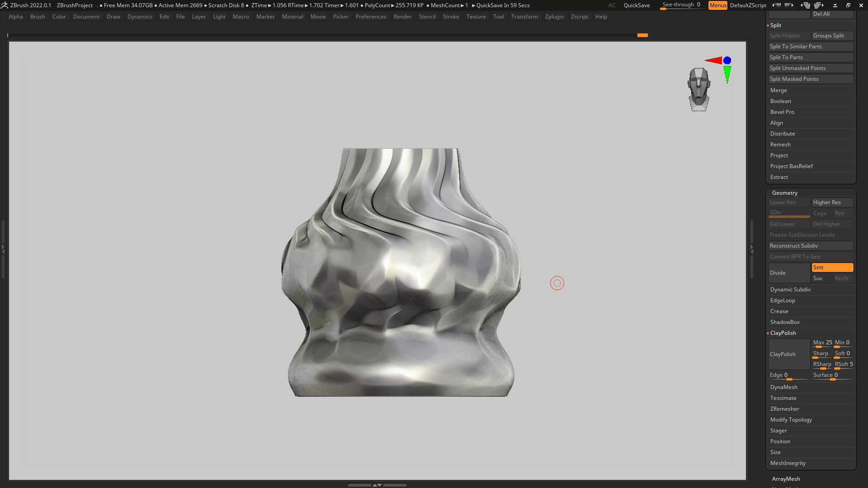Click the left tray divider arrows
The image size is (868, 488).
[3, 249]
